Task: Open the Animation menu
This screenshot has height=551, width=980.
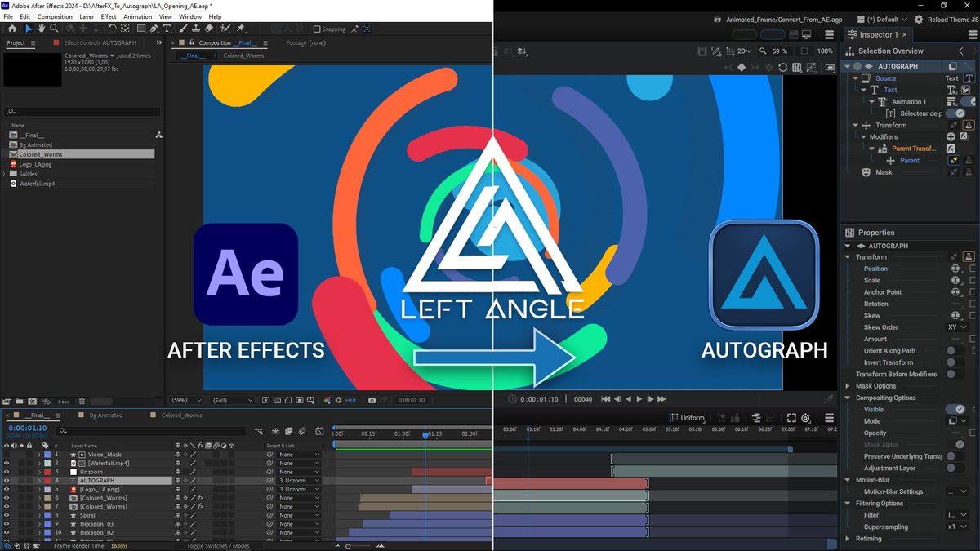Action: coord(138,16)
